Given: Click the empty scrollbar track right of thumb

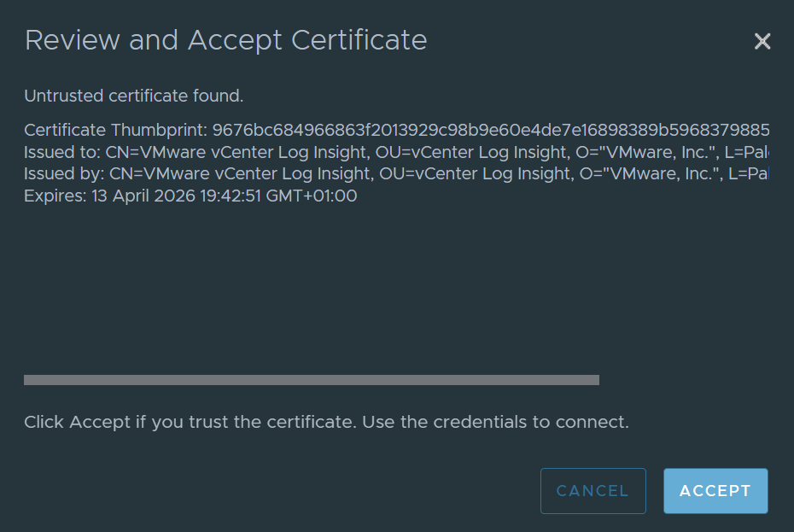Looking at the screenshot, I should pyautogui.click(x=684, y=380).
